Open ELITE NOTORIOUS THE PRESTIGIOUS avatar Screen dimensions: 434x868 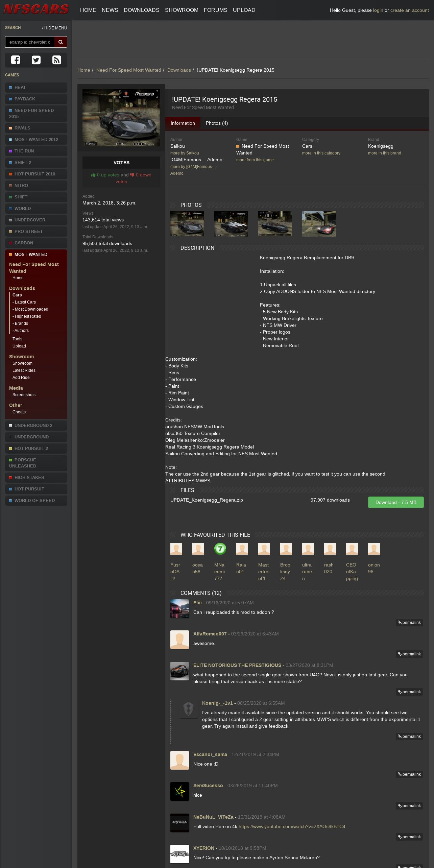point(179,671)
